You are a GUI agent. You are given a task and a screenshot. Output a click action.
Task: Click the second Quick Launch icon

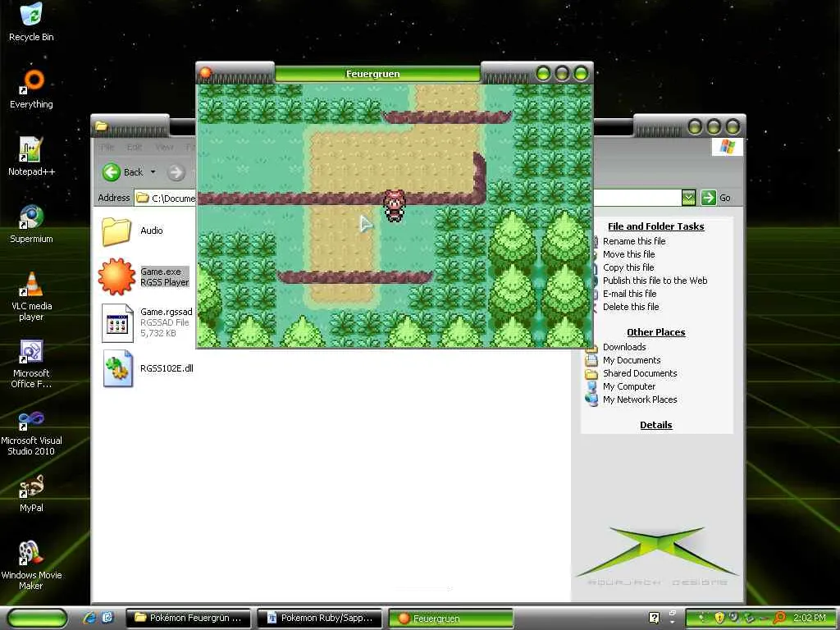107,618
